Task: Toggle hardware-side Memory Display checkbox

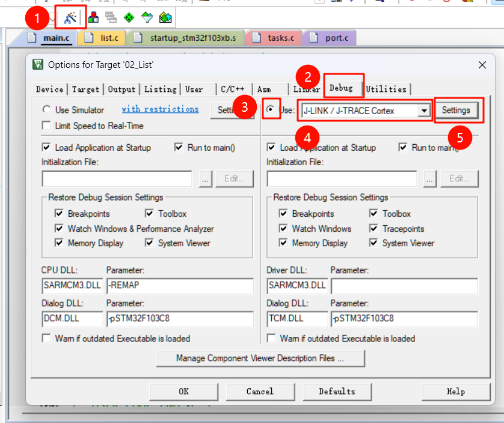Action: (283, 243)
